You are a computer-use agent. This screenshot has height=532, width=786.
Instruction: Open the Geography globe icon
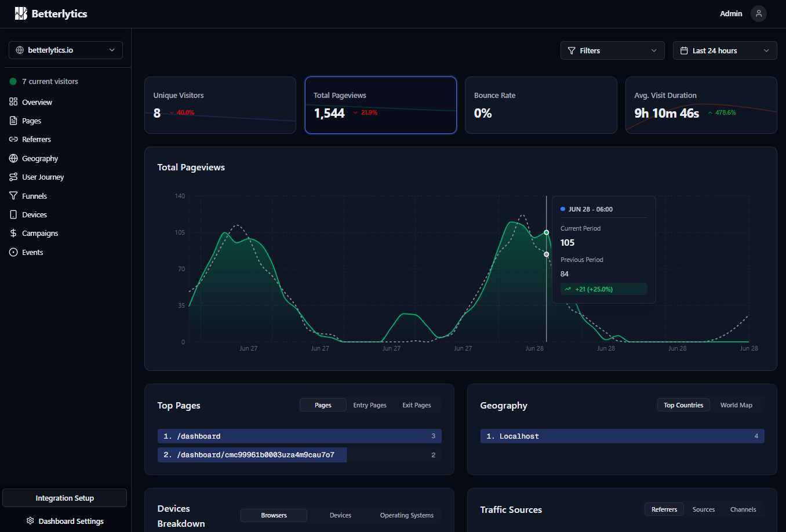click(x=13, y=158)
